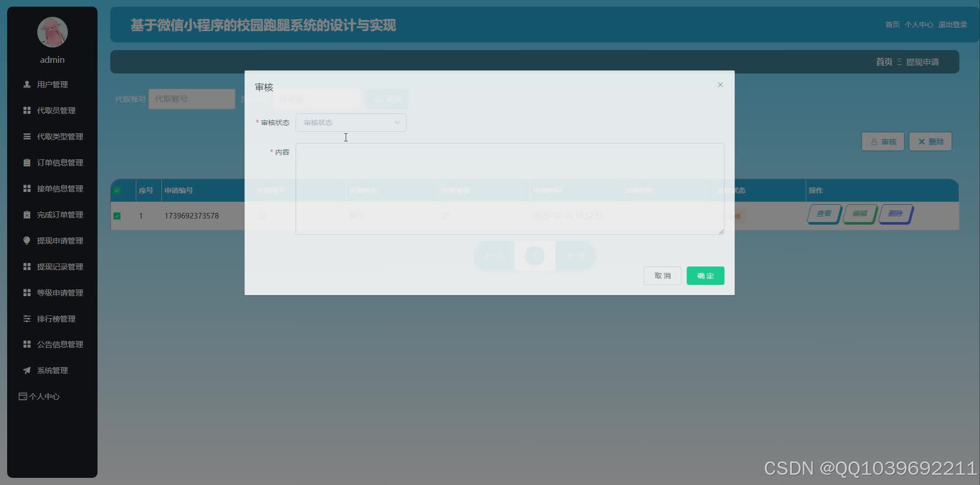Expand the menu chevron beside 提现申请 breadcrumb
Screen dimensions: 980x485
(899, 62)
